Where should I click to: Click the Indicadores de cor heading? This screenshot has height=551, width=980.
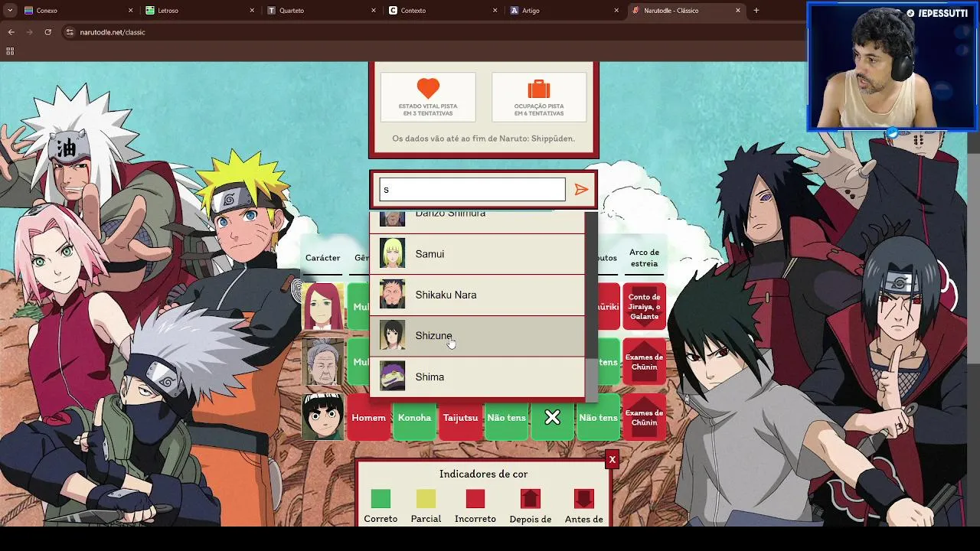[483, 474]
